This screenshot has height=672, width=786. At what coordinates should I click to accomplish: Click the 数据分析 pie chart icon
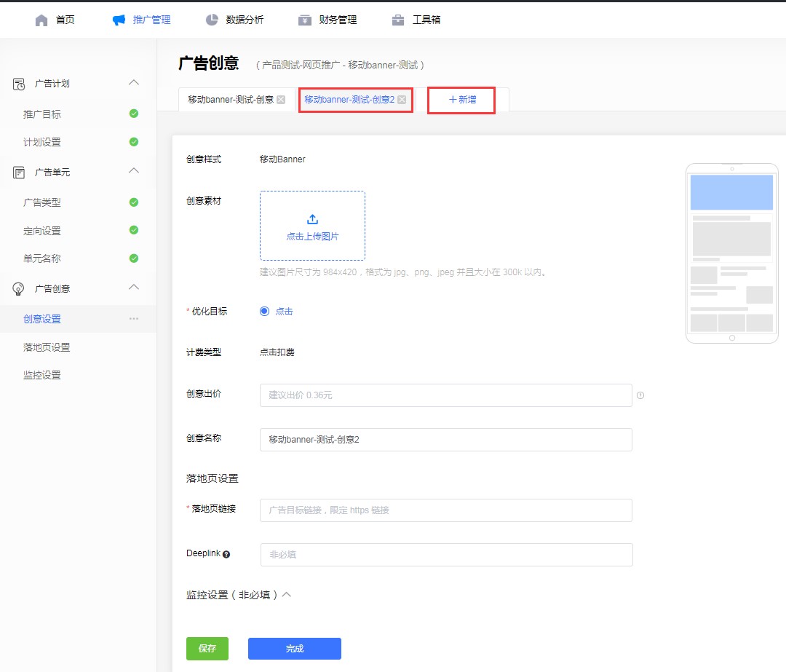tap(210, 20)
